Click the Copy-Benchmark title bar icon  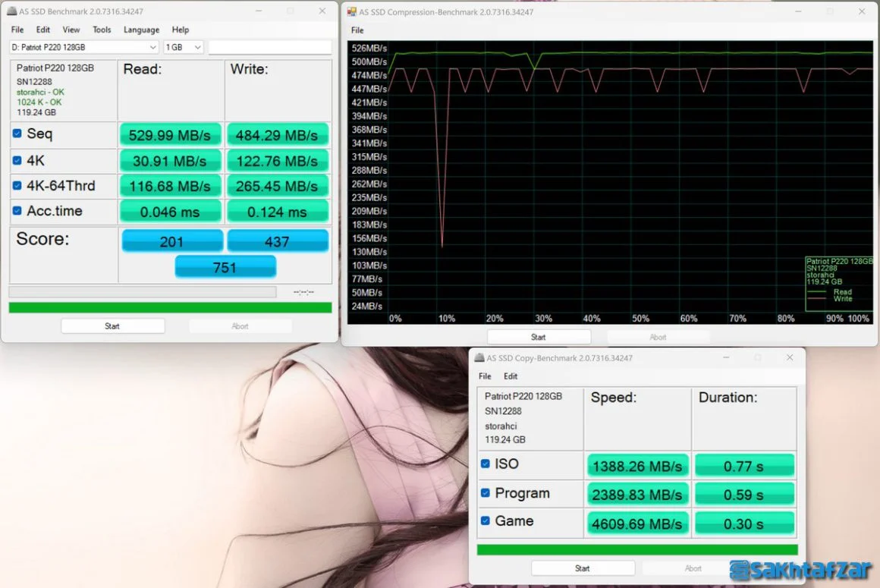tap(479, 357)
